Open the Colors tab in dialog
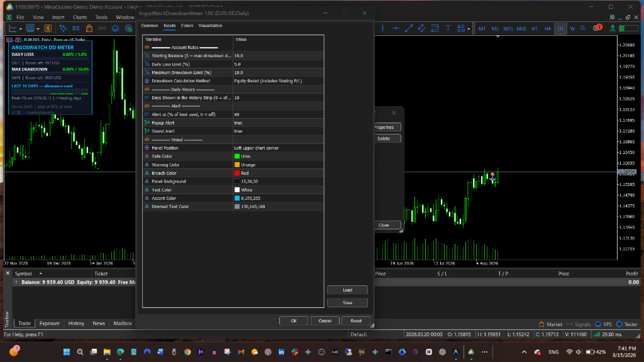 (187, 26)
